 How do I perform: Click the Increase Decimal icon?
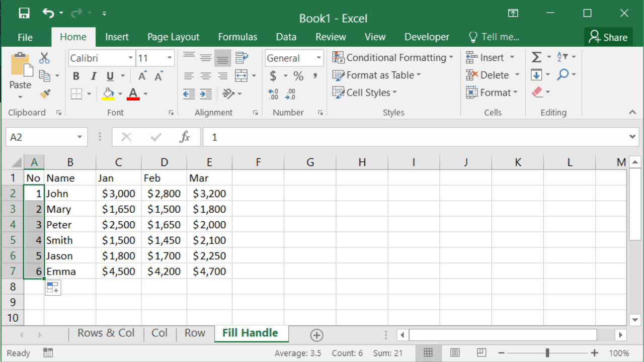[x=273, y=94]
